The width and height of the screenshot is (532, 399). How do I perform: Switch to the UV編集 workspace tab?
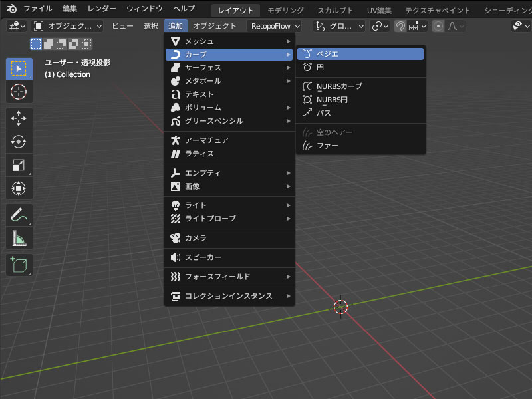tap(379, 11)
